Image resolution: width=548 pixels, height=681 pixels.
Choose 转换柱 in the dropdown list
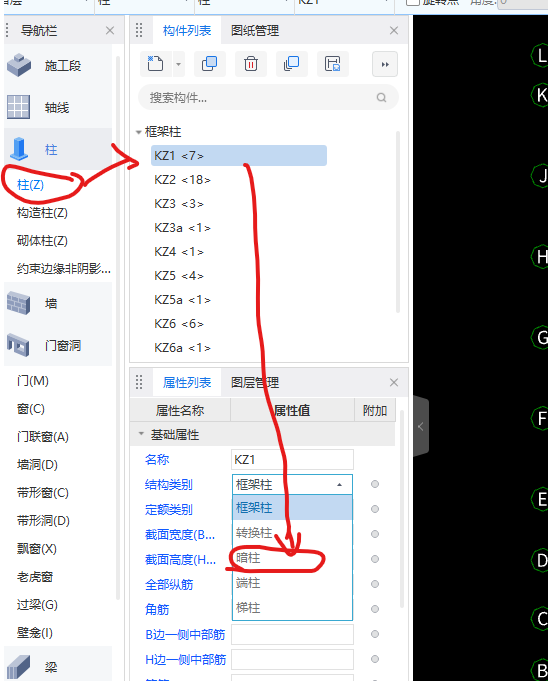click(292, 532)
